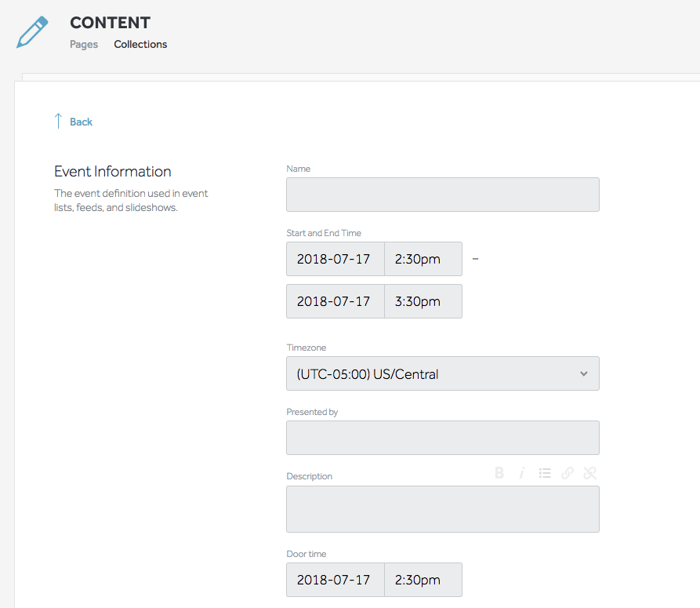Change the 3:30pm end time
Viewport: 700px width, 608px height.
click(x=423, y=301)
